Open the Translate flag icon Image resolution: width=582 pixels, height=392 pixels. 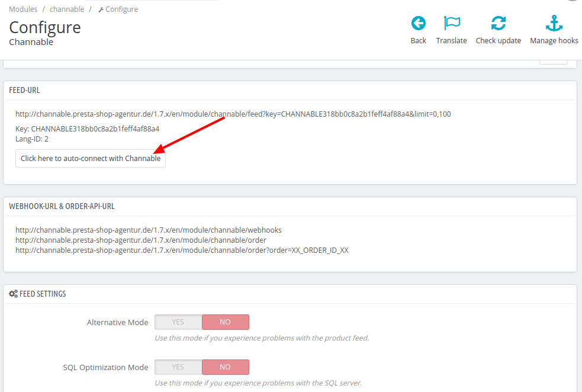pyautogui.click(x=452, y=24)
